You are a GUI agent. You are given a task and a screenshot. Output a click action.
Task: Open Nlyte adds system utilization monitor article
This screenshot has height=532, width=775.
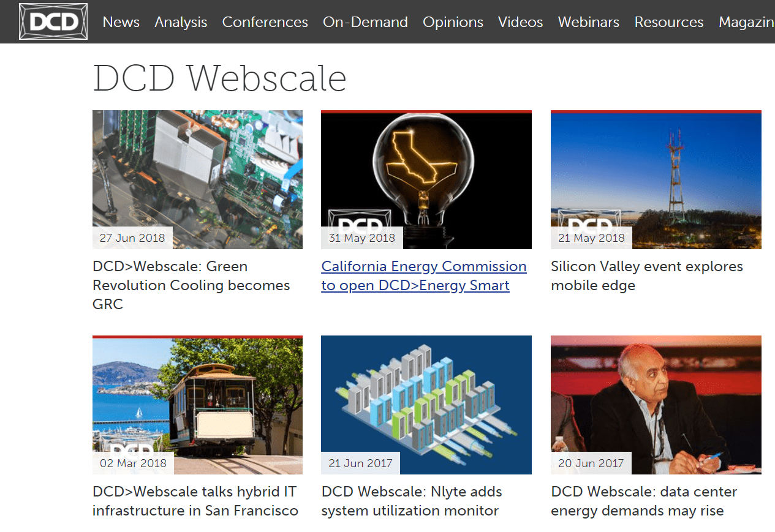[412, 501]
